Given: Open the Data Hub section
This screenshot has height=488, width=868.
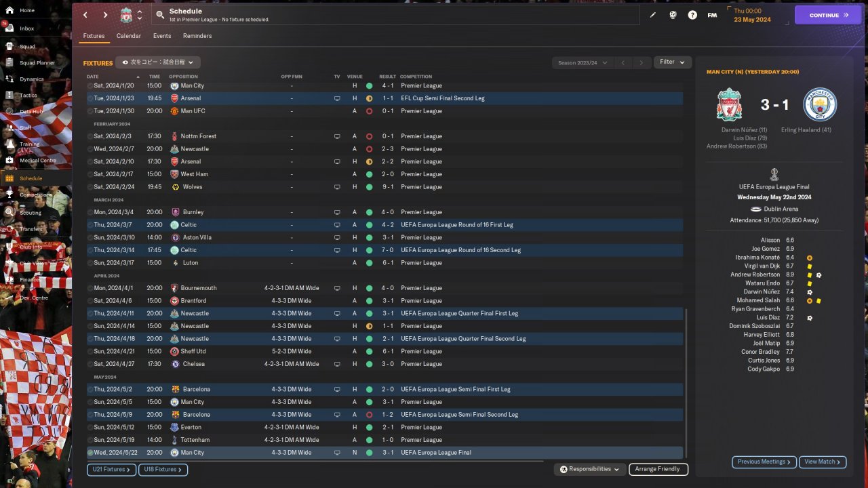Looking at the screenshot, I should (31, 112).
